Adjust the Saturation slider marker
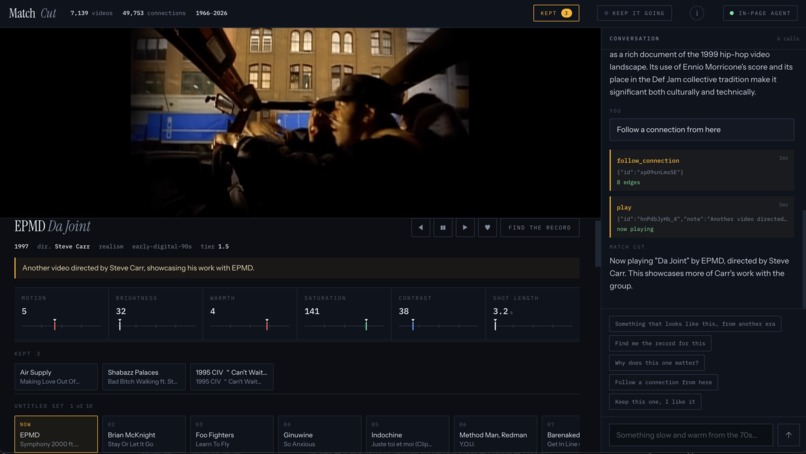This screenshot has width=806, height=454. 366,324
